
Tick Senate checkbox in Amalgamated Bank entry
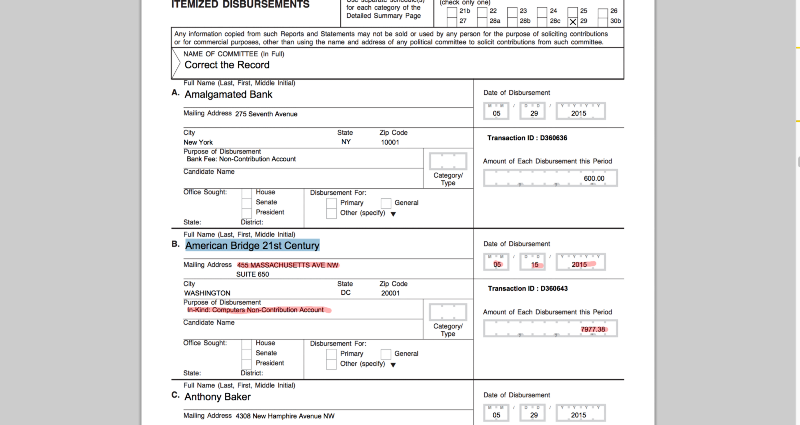point(246,203)
